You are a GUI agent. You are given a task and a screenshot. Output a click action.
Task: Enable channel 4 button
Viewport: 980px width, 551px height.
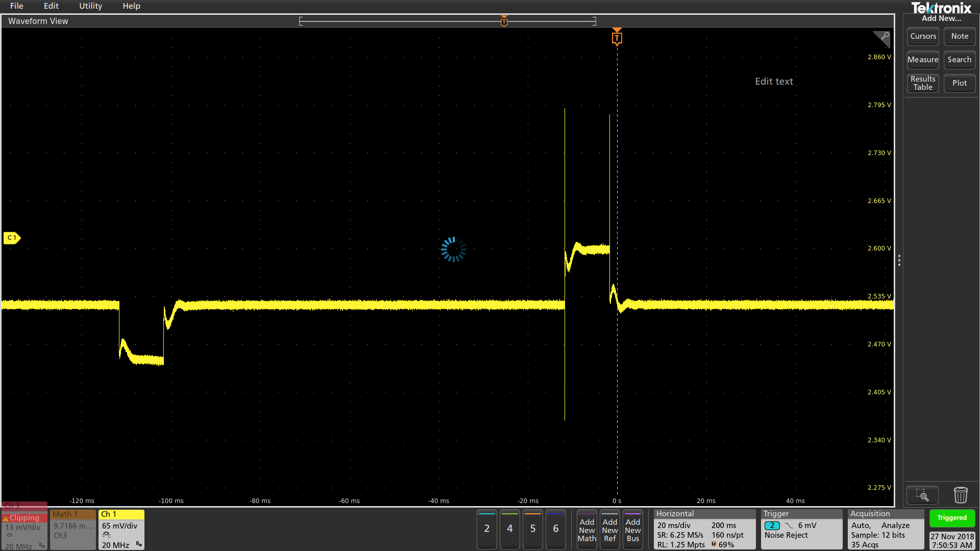(x=509, y=529)
